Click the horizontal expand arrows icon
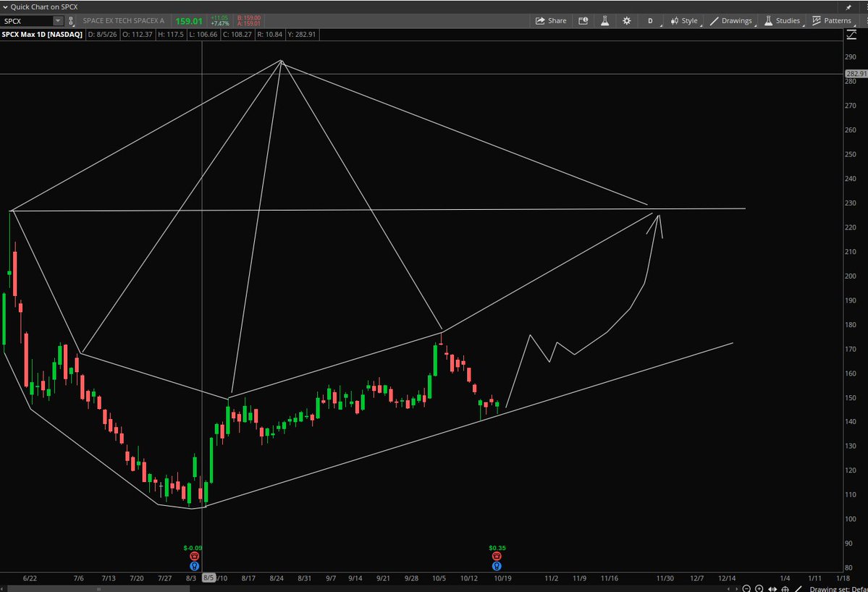Viewport: 868px width, 592px height. coord(772,588)
